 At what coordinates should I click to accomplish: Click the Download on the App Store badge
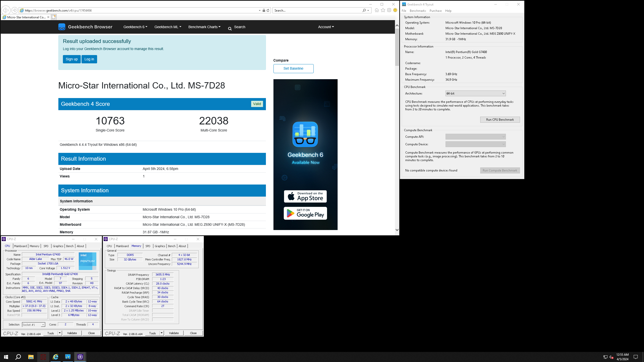click(305, 196)
